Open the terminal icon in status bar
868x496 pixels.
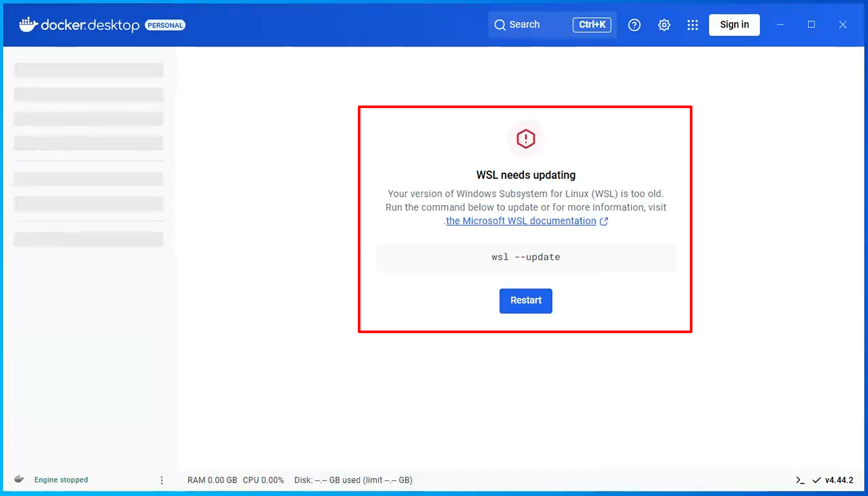click(x=800, y=480)
